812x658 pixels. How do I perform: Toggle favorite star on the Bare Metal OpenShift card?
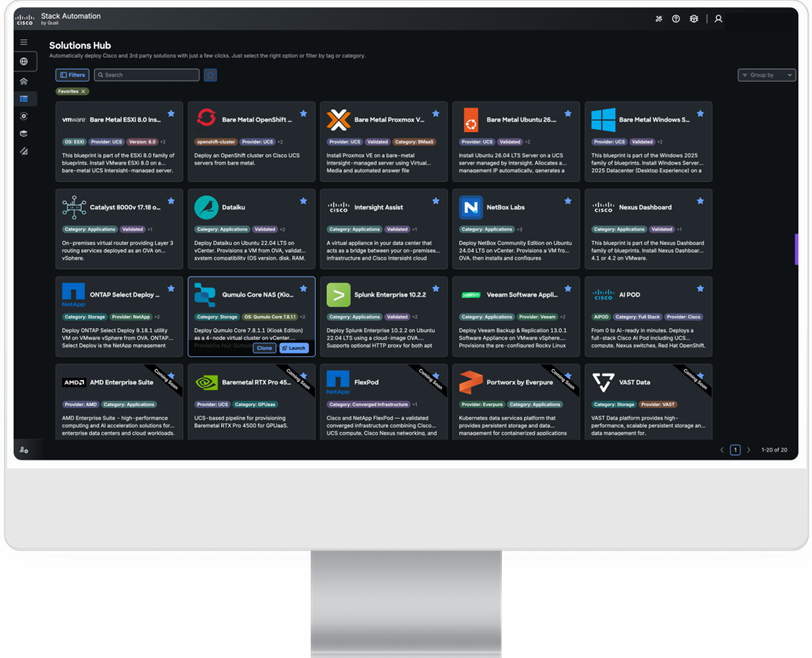point(303,113)
